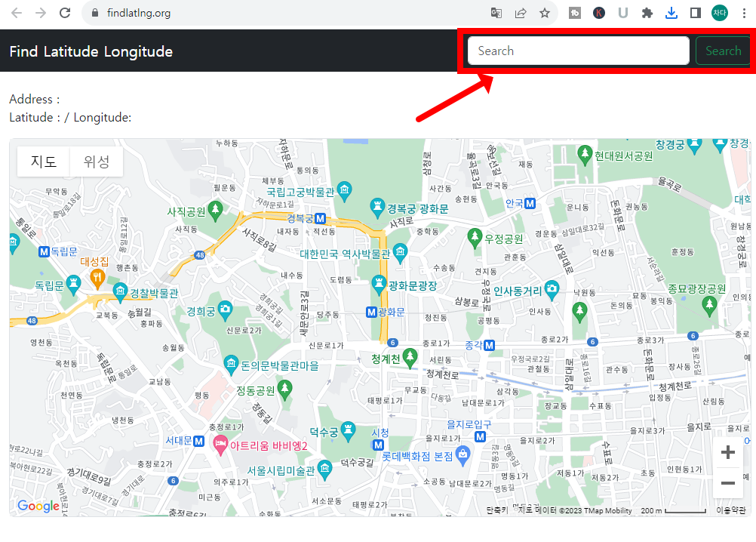Select the 종각 metro station icon

click(490, 345)
